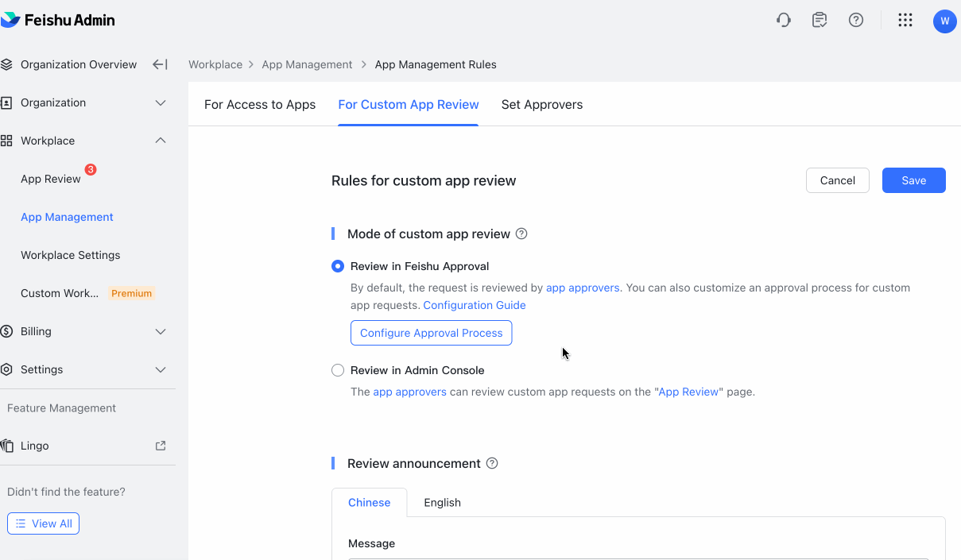Select Review in Feishu Approval option

click(x=338, y=266)
